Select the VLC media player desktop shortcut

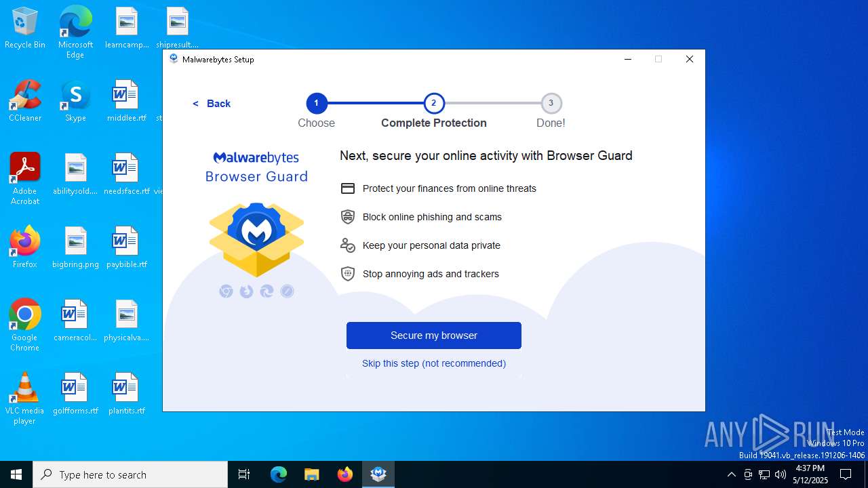(x=25, y=399)
